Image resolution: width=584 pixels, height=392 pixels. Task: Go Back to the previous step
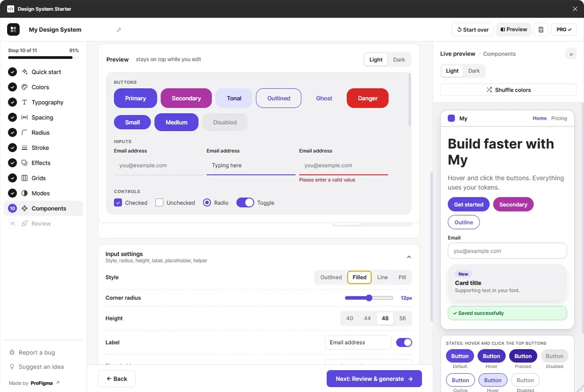coord(117,379)
